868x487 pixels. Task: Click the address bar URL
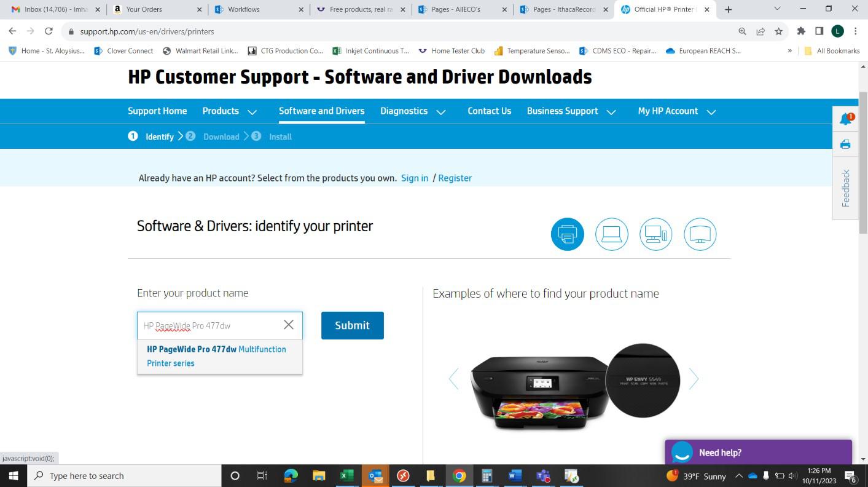(147, 31)
